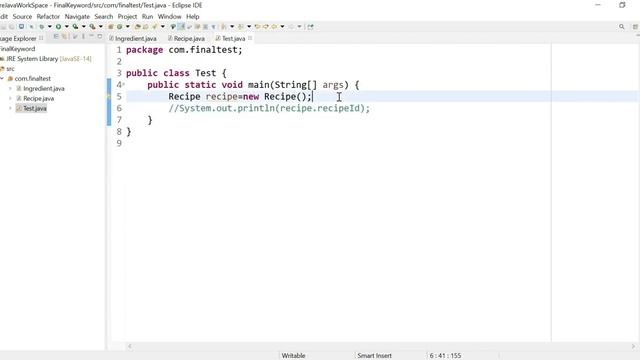Open the New Java Class dropdown arrow

pos(128,27)
